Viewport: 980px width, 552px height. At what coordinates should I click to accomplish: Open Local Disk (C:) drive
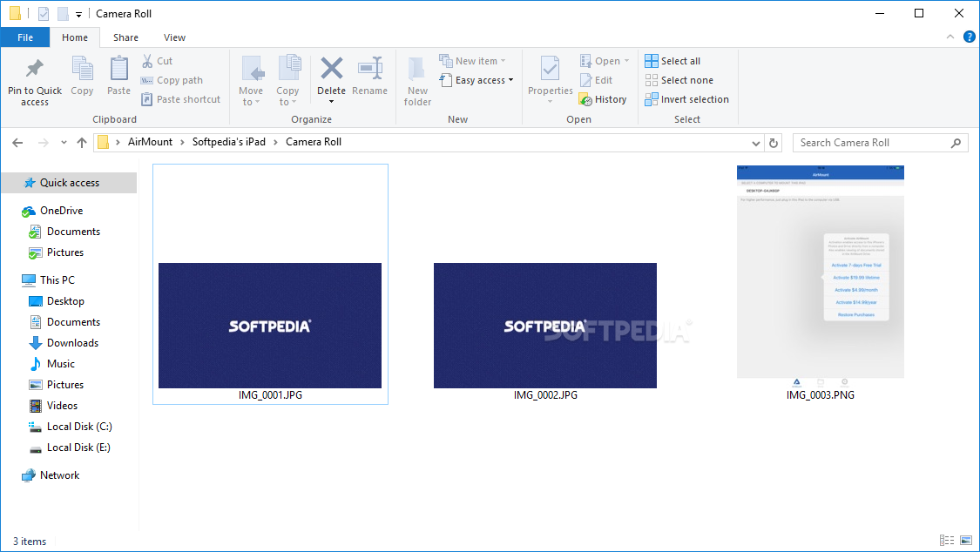coord(79,427)
